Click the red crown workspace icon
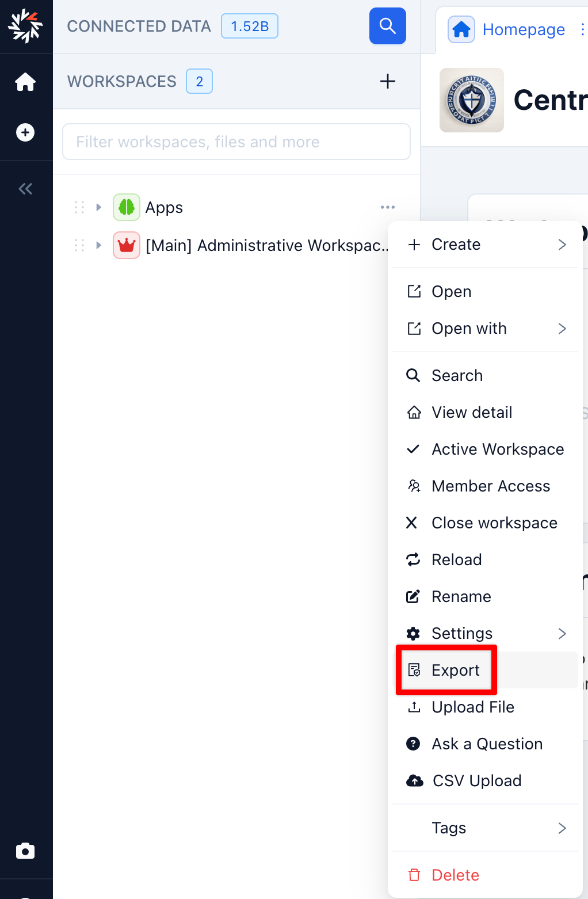The width and height of the screenshot is (588, 899). point(127,245)
